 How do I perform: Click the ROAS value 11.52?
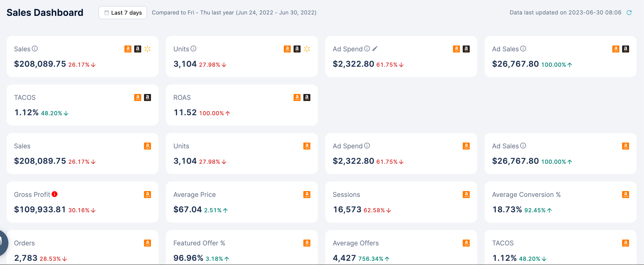point(185,112)
